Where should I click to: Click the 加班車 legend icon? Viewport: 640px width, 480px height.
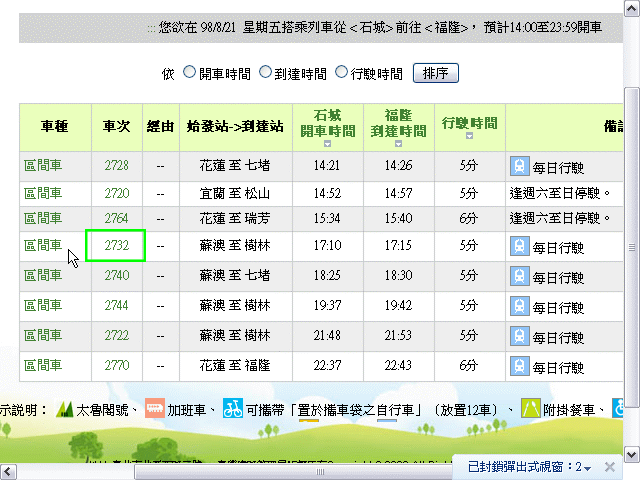[155, 408]
